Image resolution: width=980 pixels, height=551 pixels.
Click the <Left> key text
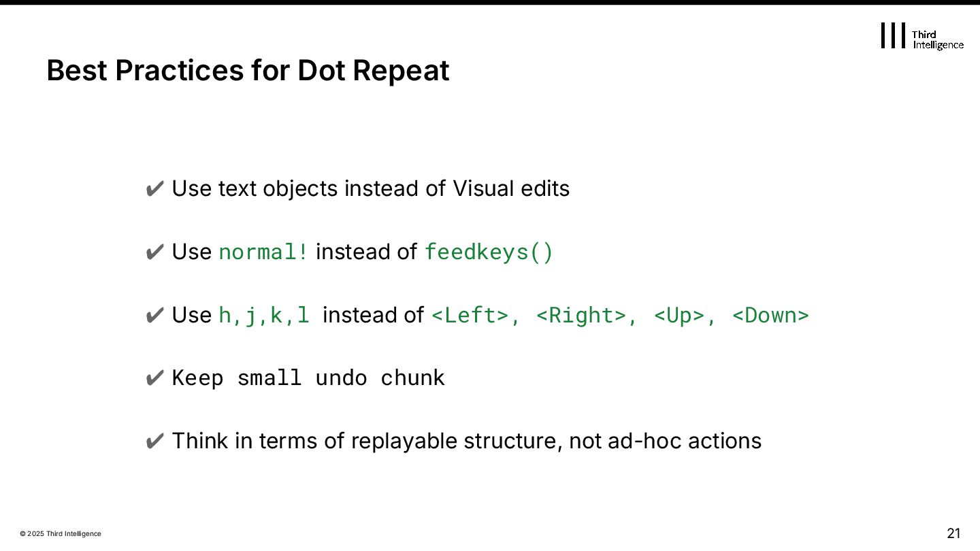tap(470, 316)
